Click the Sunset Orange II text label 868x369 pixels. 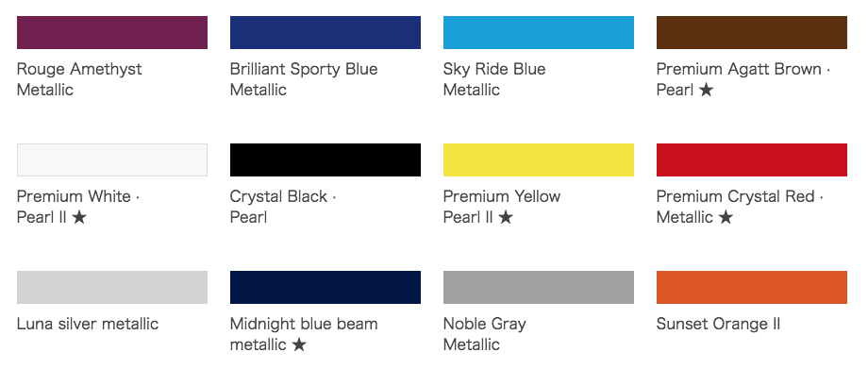718,324
